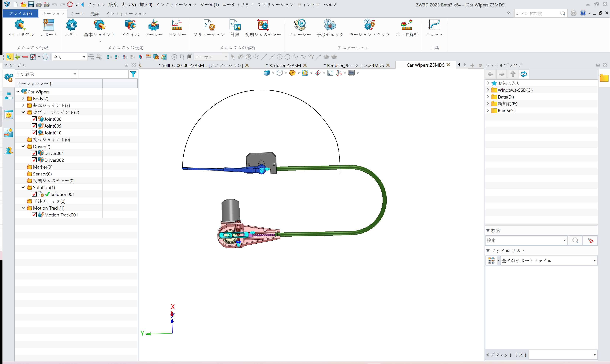Select the Sensor(0) folder node
The width and height of the screenshot is (610, 364).
pyautogui.click(x=42, y=174)
